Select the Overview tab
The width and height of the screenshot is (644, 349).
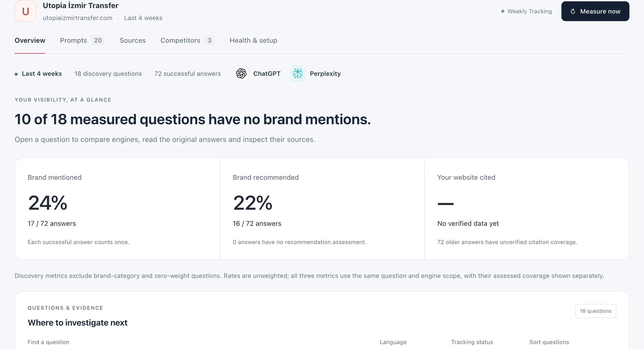click(x=30, y=40)
